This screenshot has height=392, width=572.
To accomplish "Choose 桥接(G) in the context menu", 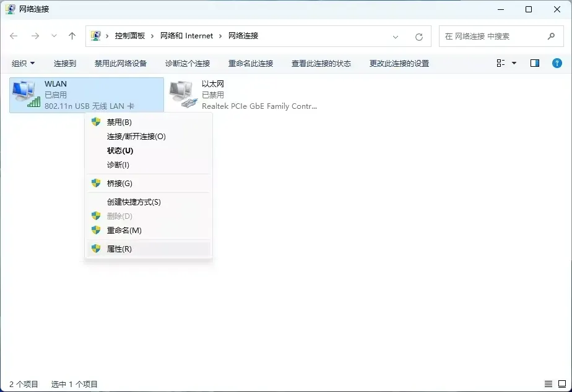I will 149,183.
